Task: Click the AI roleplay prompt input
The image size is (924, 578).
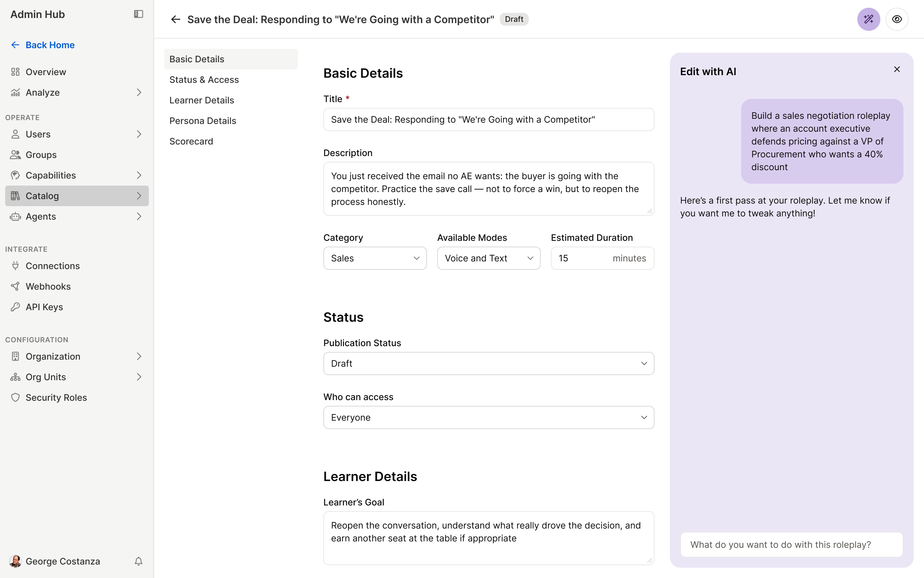Action: [x=791, y=545]
